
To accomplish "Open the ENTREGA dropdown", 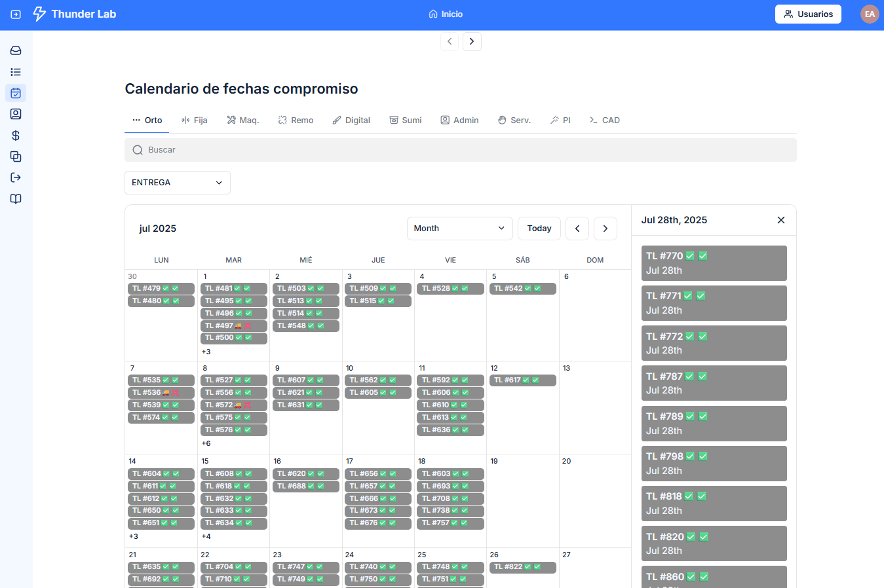I will coord(178,183).
